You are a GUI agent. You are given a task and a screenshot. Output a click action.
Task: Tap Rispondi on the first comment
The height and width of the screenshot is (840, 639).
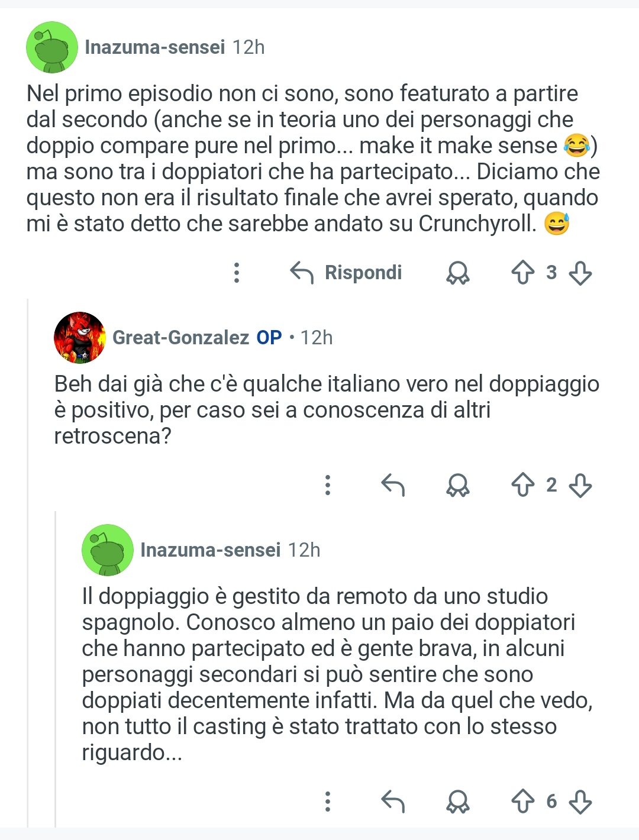click(346, 273)
